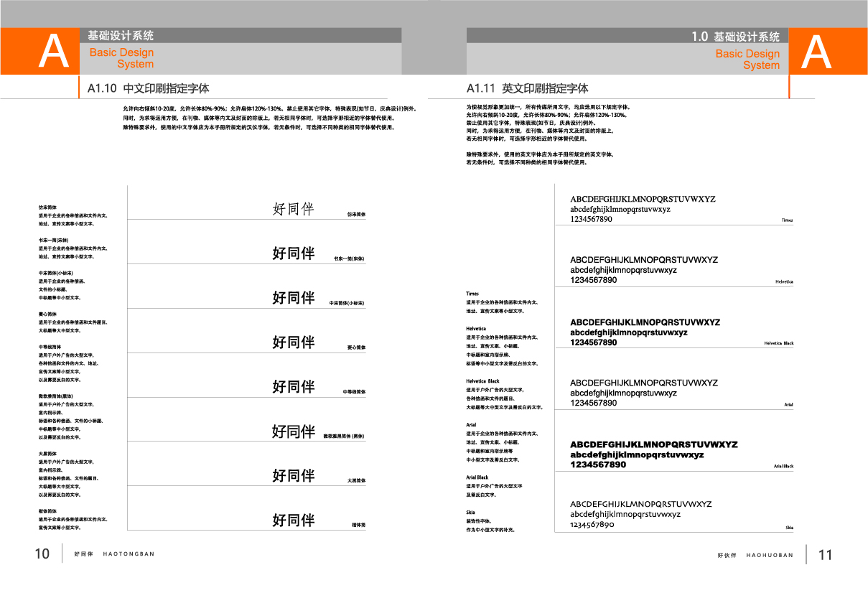Click the HAOTONGBAN footer text on left page
The image size is (868, 593).
pos(129,554)
